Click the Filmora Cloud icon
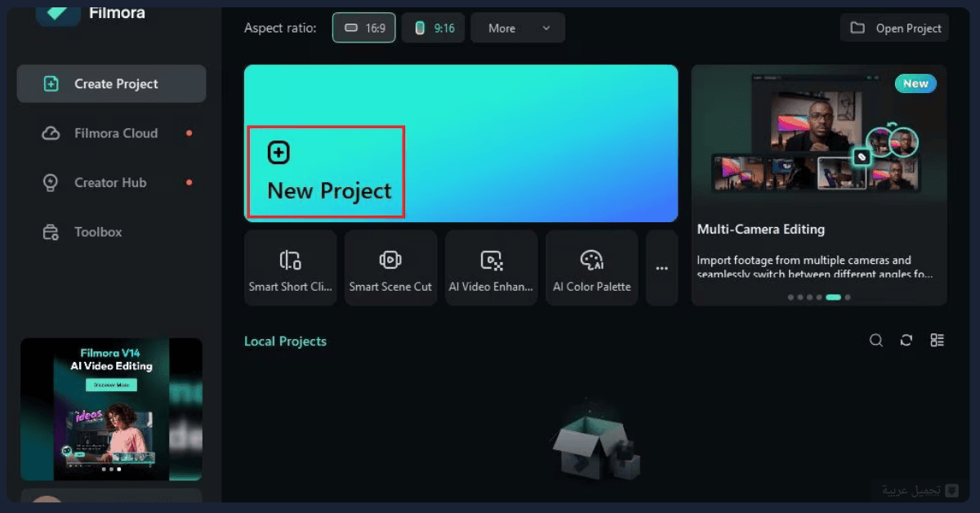The width and height of the screenshot is (980, 513). 51,133
